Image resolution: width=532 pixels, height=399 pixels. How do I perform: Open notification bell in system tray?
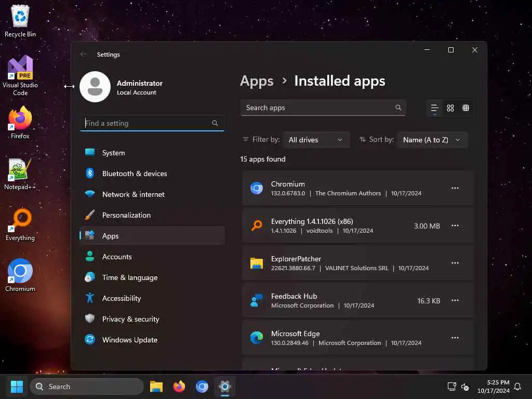point(518,387)
